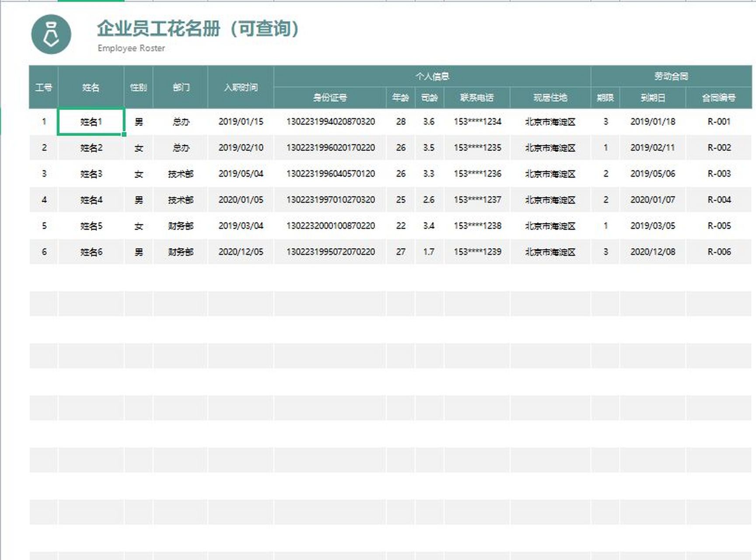Select contract number R-003

[x=719, y=174]
